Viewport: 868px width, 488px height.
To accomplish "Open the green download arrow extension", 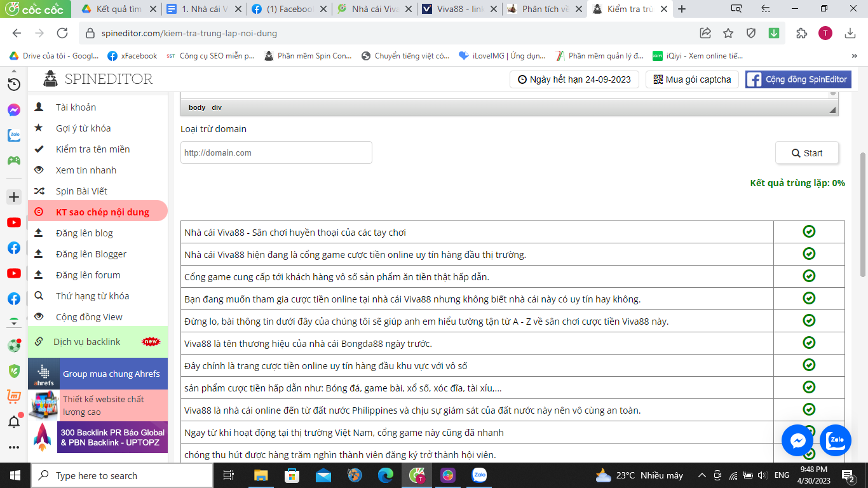I will (x=773, y=33).
